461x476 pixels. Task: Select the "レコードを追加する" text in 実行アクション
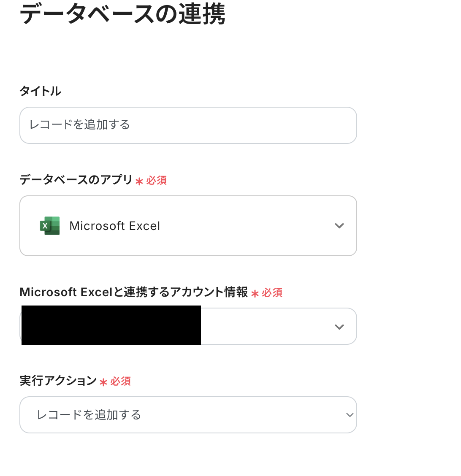click(89, 415)
